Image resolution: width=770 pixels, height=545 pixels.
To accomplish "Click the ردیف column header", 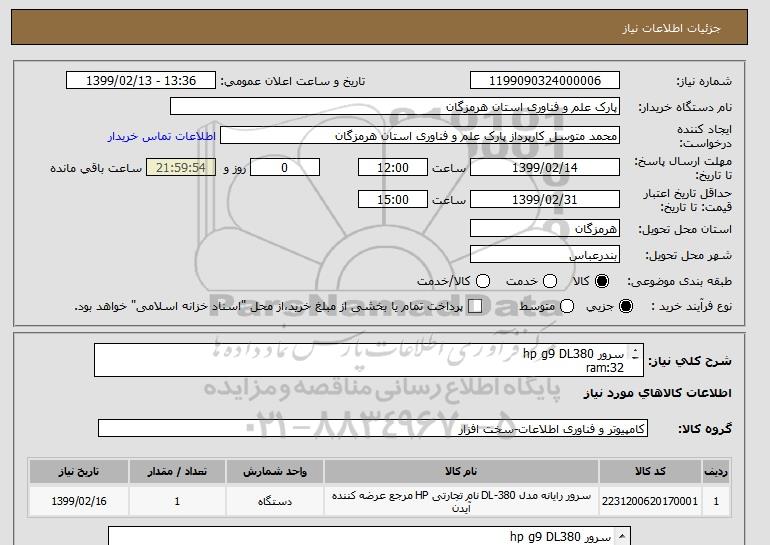I will 716,471.
